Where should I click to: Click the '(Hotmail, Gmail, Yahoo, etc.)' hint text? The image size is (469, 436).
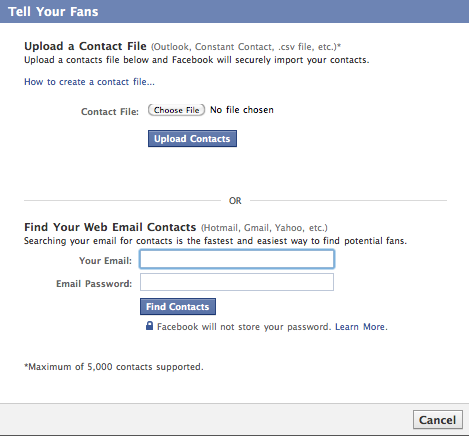264,228
